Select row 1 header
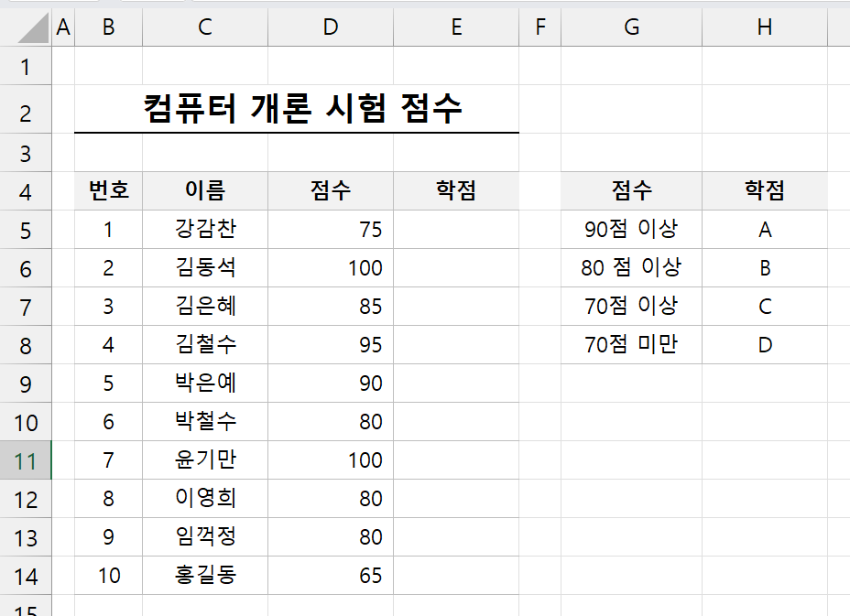The image size is (850, 616). click(26, 66)
